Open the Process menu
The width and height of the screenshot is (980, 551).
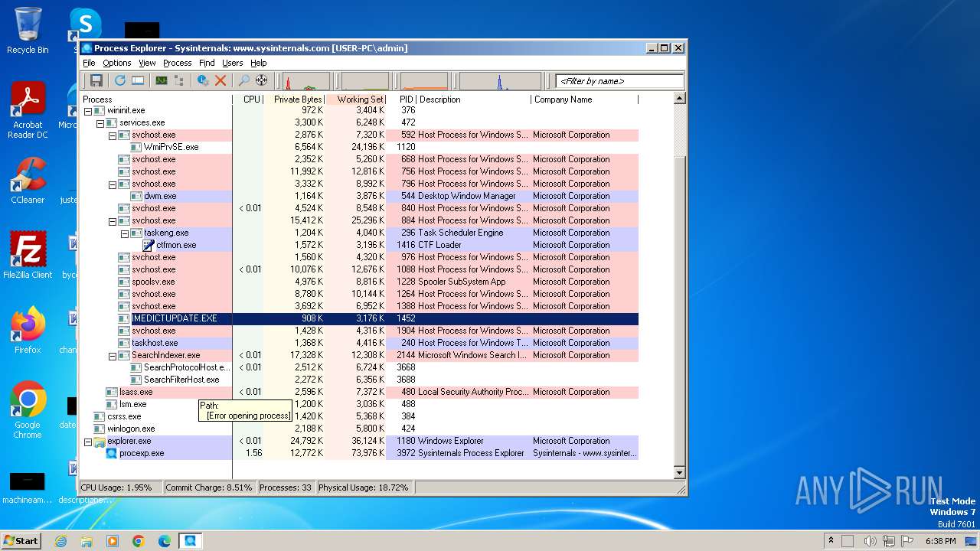pos(177,63)
